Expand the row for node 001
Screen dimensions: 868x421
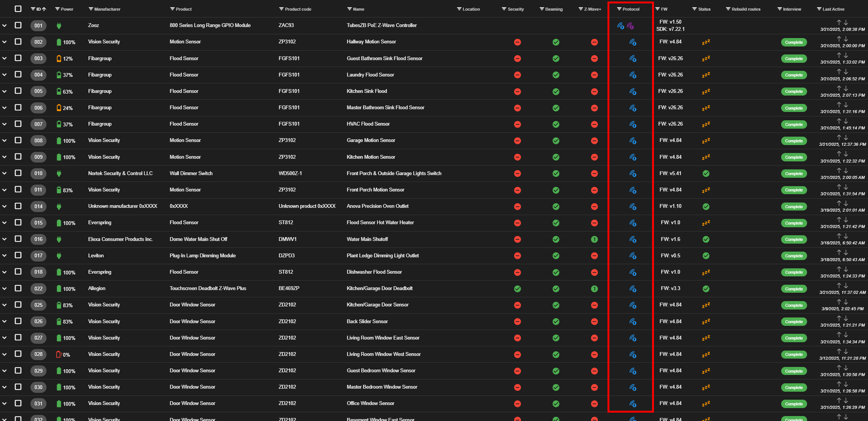tap(5, 26)
